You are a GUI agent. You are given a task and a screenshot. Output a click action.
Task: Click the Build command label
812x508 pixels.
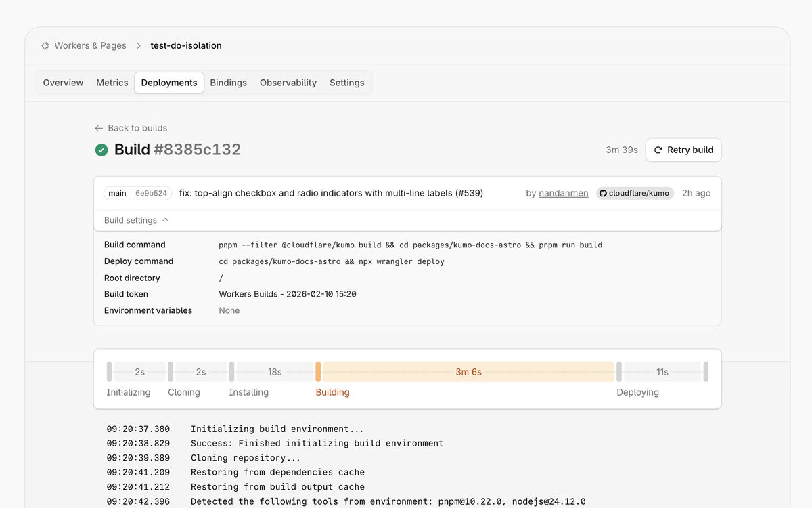pyautogui.click(x=135, y=245)
